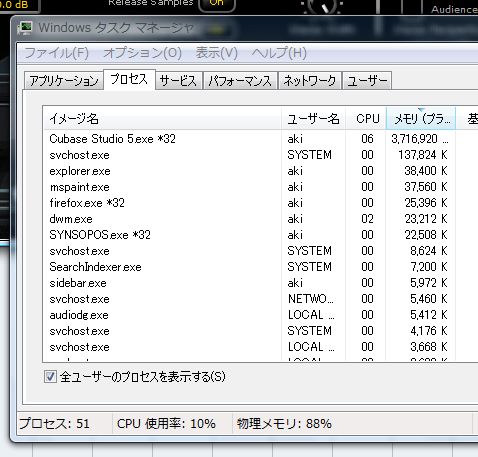Open the ファイル(F) menu
Screen dimensions: 478x457
[57, 53]
